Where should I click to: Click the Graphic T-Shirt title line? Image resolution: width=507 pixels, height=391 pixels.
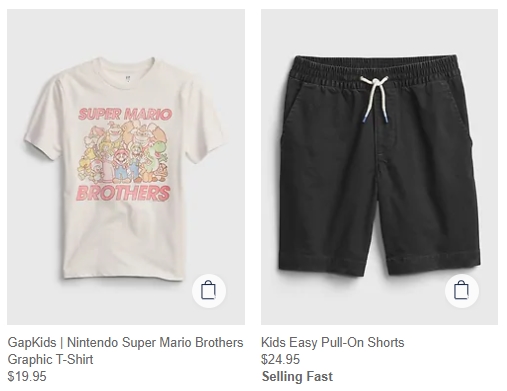pos(50,359)
